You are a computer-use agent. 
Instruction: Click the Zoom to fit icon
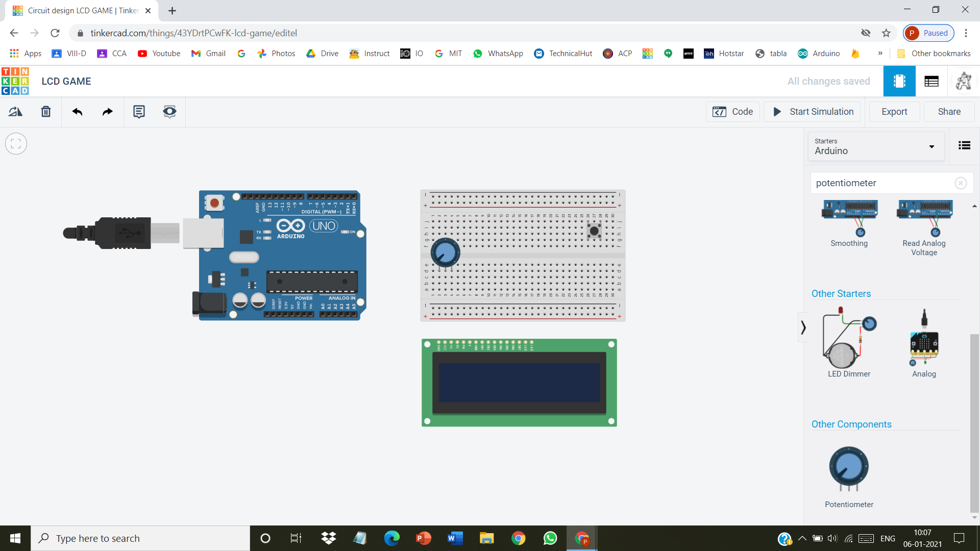[x=16, y=143]
